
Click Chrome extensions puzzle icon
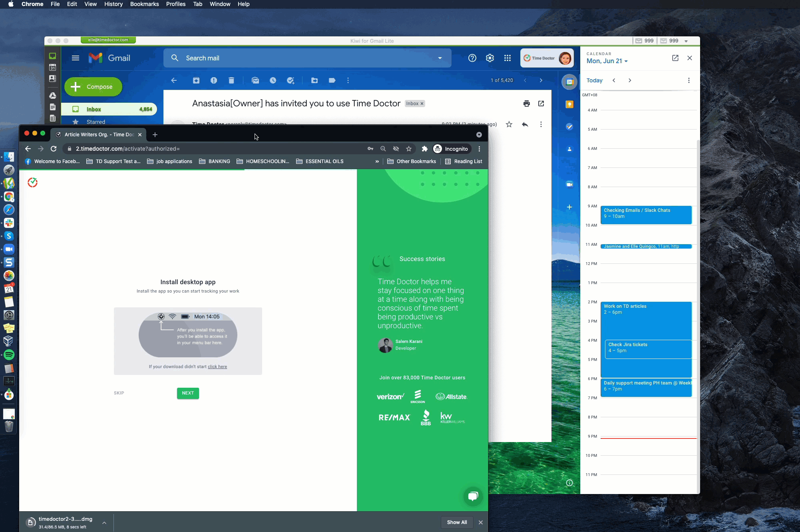pos(424,149)
